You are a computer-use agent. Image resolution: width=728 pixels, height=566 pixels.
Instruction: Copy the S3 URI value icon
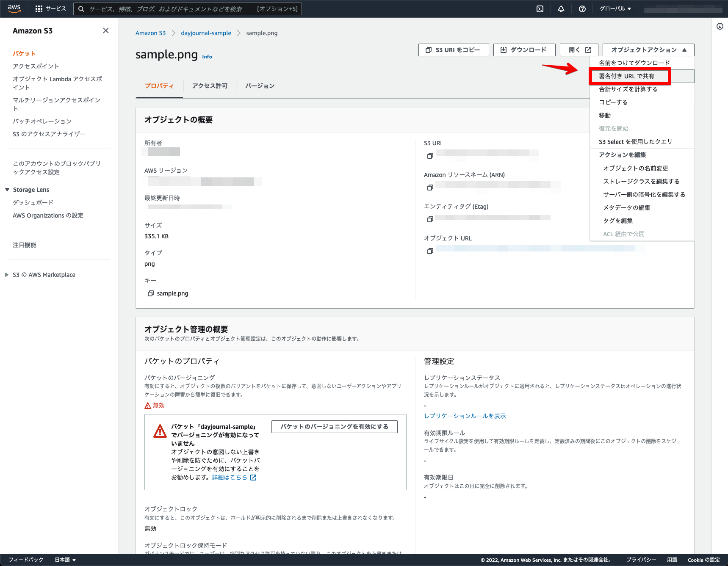coord(430,156)
